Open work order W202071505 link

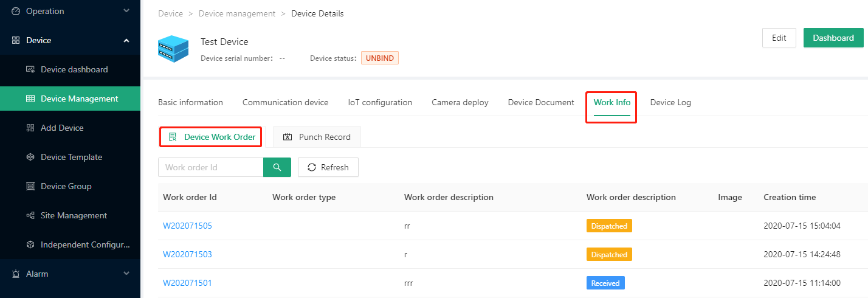tap(187, 226)
